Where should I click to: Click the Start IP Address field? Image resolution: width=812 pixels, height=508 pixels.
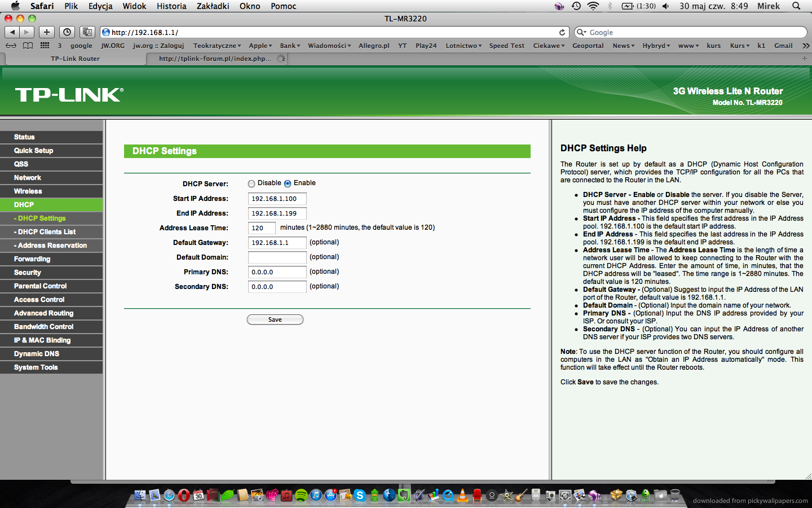point(277,199)
